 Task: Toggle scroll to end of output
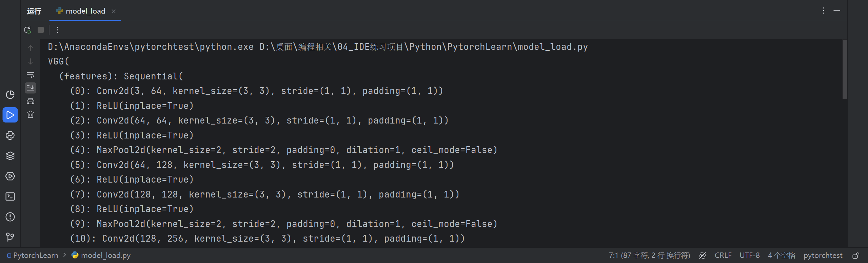click(x=31, y=88)
